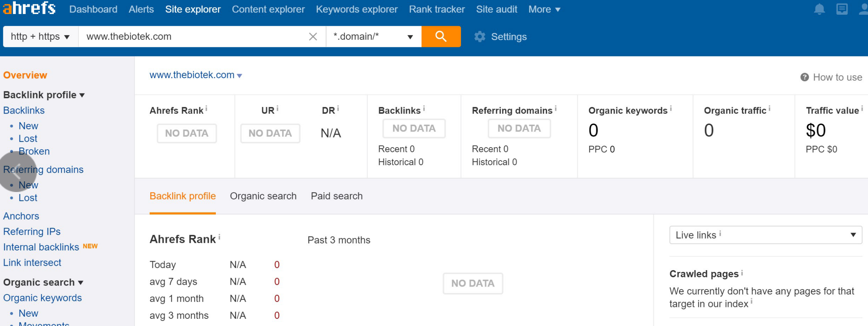
Task: Click info icon next to UR
Action: pyautogui.click(x=278, y=109)
